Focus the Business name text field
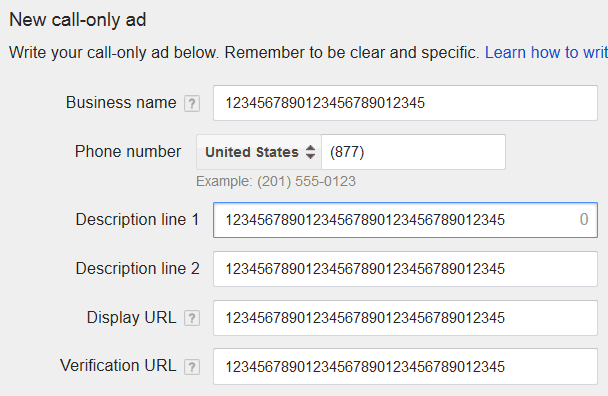Screen dimensions: 608x396 pos(405,103)
